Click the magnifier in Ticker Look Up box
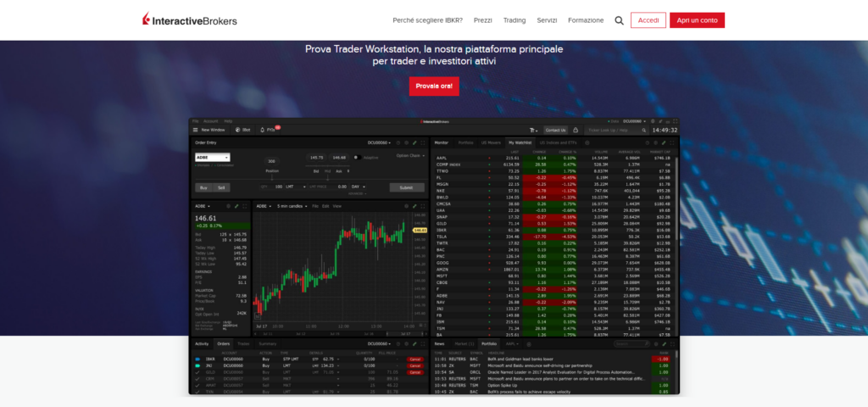868x407 pixels. pyautogui.click(x=644, y=130)
